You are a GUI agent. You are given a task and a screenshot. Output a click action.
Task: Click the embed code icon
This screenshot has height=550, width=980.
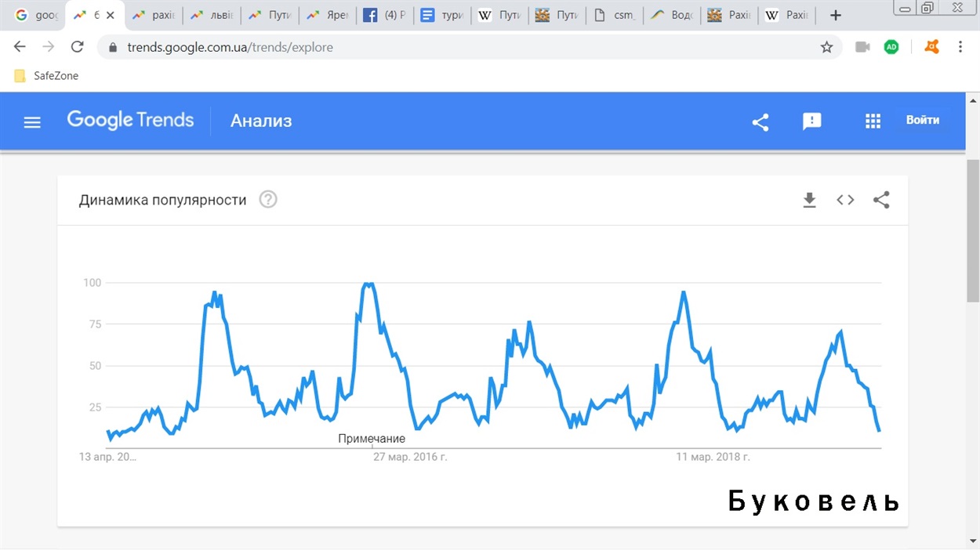coord(845,200)
